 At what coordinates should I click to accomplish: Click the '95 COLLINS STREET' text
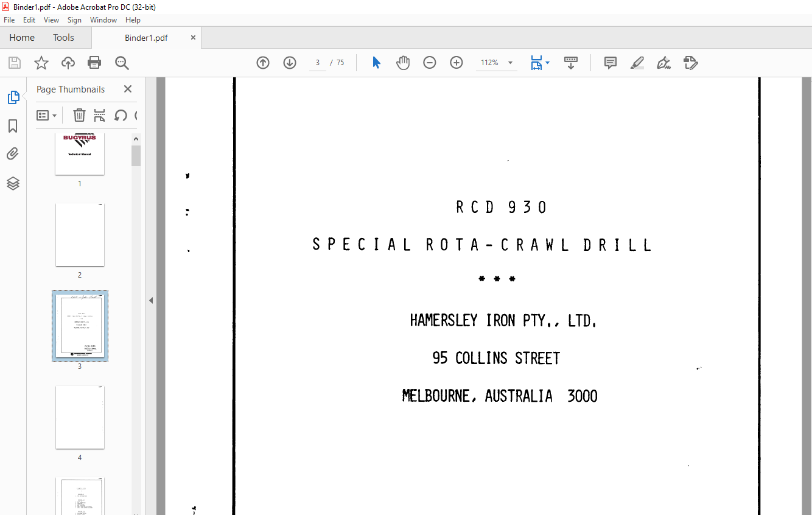[x=496, y=359]
